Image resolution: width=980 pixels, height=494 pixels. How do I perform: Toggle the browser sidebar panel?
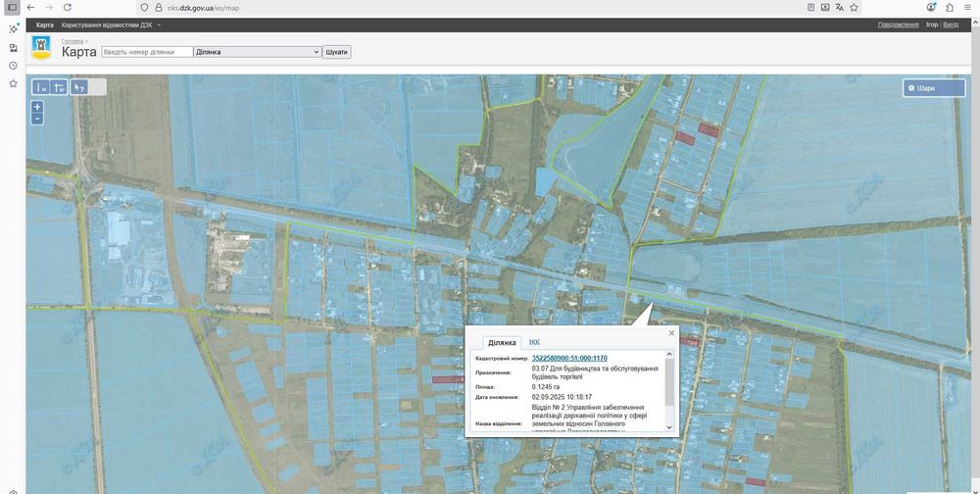(12, 8)
